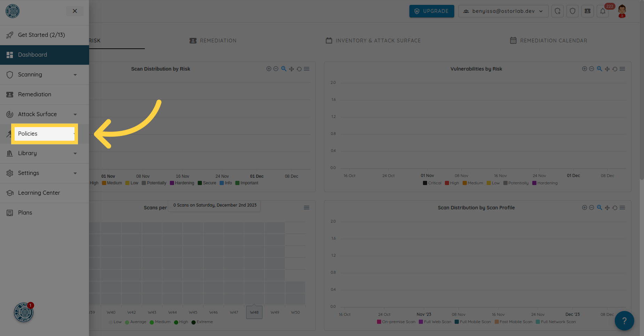The height and width of the screenshot is (336, 644).
Task: Click the Extreme color legend swatch
Action: click(x=194, y=322)
